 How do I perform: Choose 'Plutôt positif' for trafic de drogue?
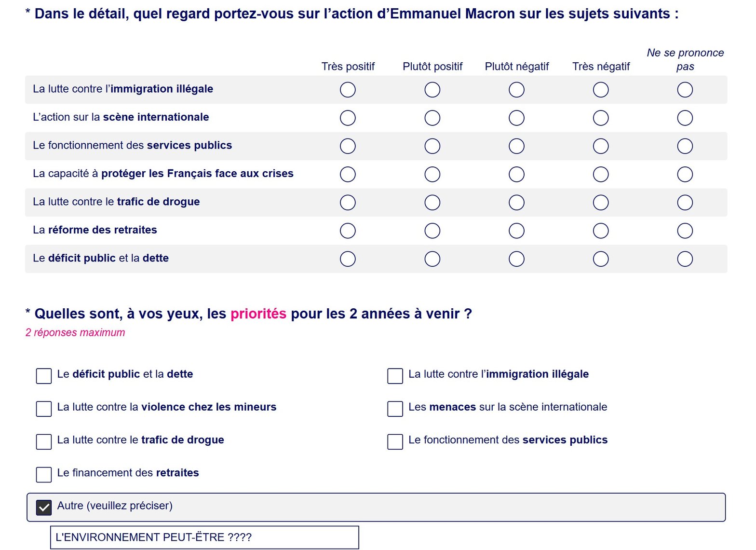tap(432, 203)
